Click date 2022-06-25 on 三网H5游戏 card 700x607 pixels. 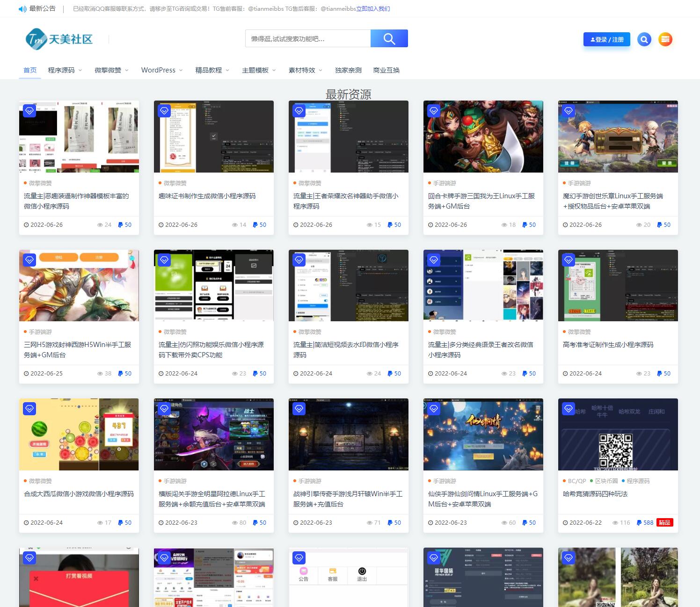46,374
